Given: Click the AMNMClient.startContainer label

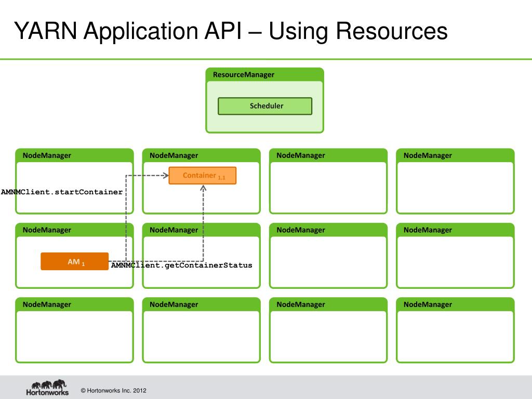Looking at the screenshot, I should 62,192.
